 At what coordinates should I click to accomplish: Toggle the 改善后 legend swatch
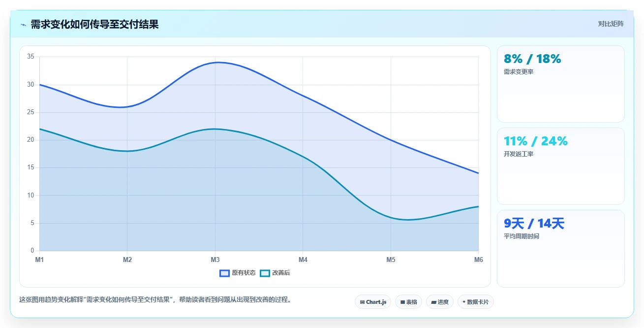265,273
